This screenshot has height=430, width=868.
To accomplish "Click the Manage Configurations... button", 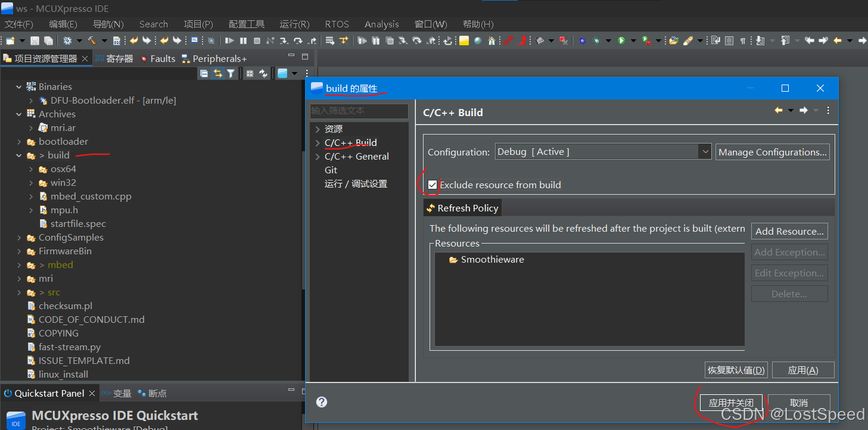I will pyautogui.click(x=773, y=152).
